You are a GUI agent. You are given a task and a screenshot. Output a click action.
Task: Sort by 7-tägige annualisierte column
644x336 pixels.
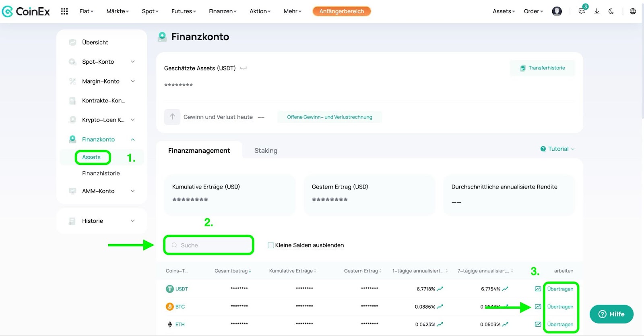pyautogui.click(x=485, y=271)
